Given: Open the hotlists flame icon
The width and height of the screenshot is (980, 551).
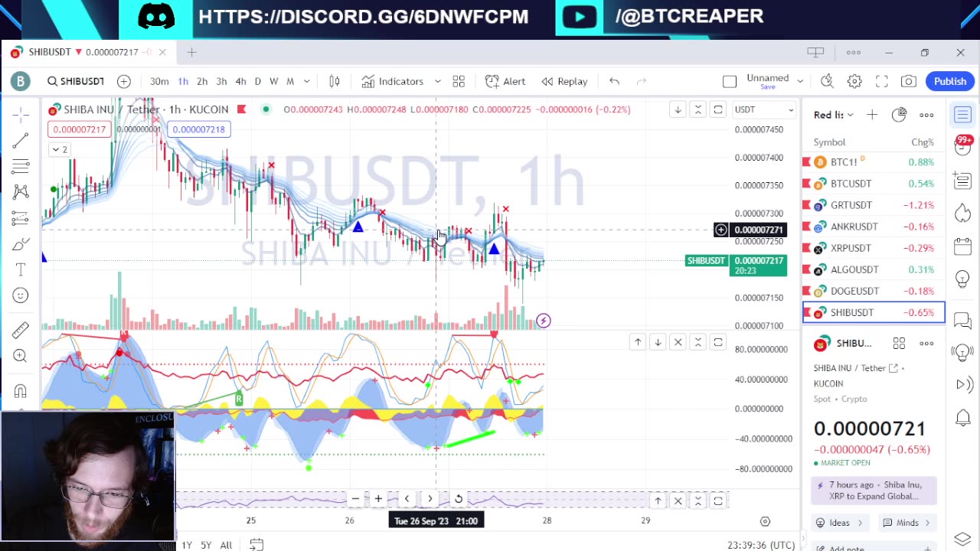Looking at the screenshot, I should tap(963, 214).
